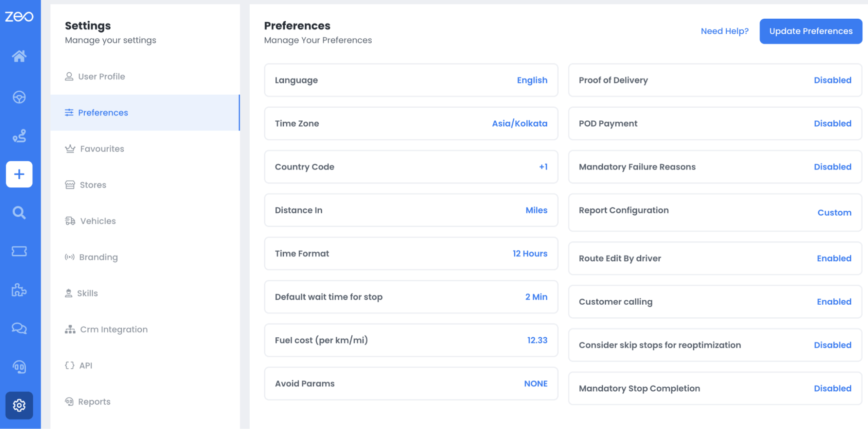
Task: Open Reports settings
Action: (145, 402)
